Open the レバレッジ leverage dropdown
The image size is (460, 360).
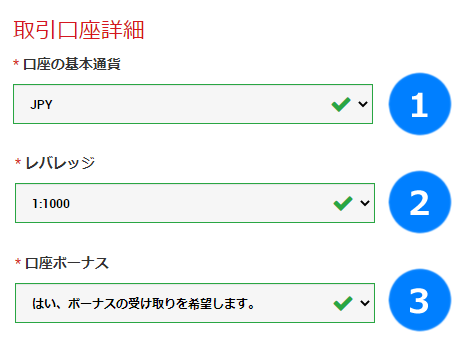pos(195,203)
